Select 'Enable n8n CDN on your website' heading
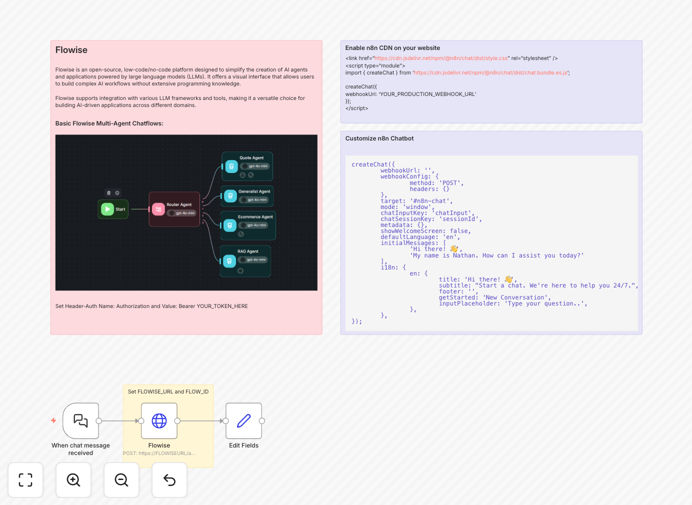 point(392,48)
